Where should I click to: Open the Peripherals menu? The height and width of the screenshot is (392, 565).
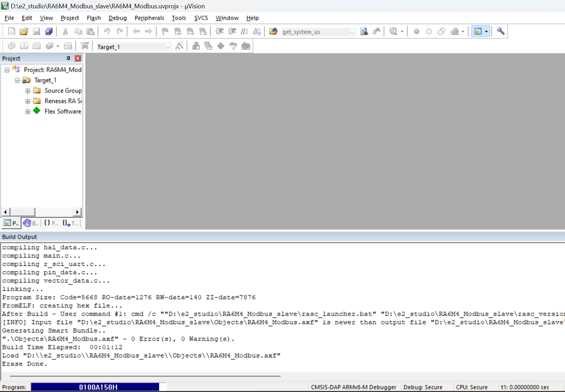tap(149, 18)
